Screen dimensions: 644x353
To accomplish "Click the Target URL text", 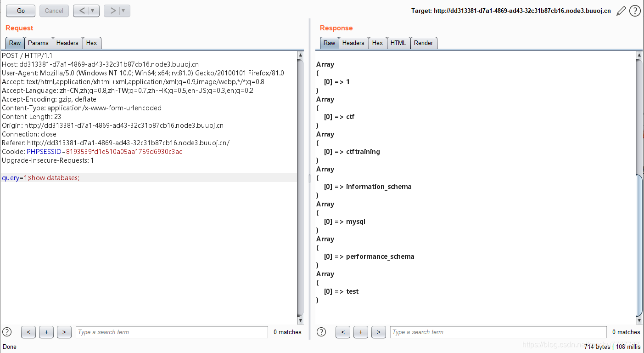I will [x=511, y=11].
